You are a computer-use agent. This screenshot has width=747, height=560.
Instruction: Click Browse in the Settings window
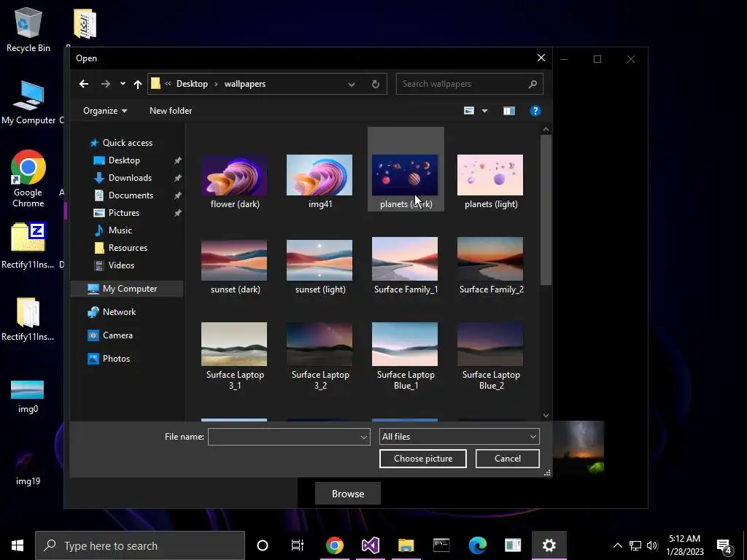[x=348, y=494]
